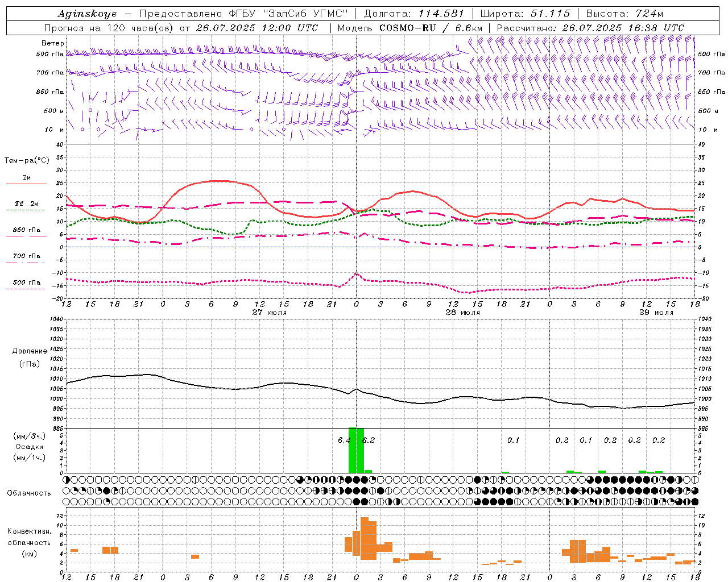This screenshot has width=728, height=582.
Task: Click the computed time Рассчитано: 26.07.2025 16:38 UTC
Action: pyautogui.click(x=590, y=28)
